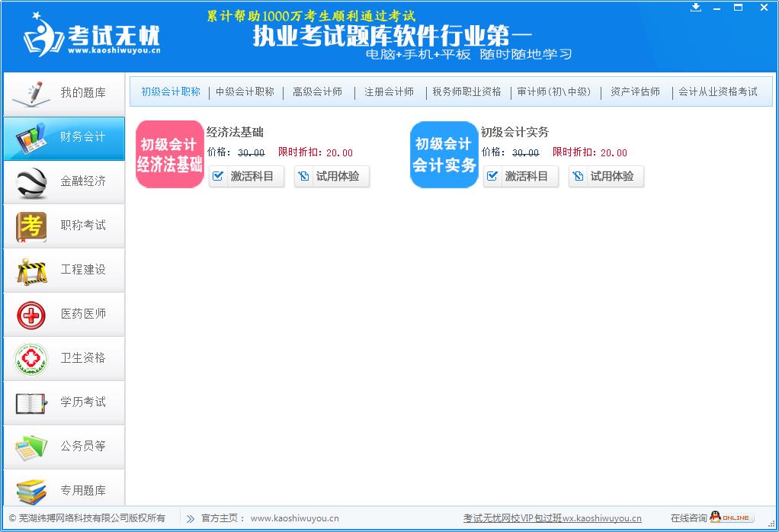
Task: Click 限时折扣: 20.00 under 经济法基础
Action: 316,152
